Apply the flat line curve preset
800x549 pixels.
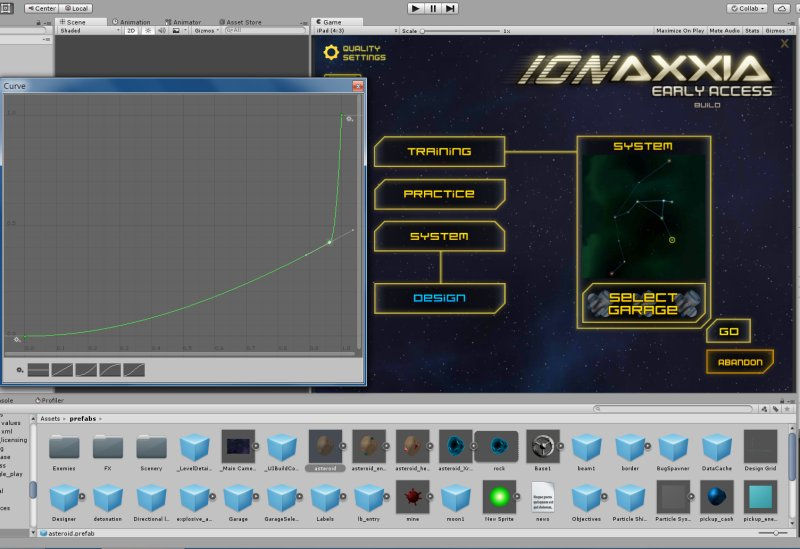[38, 370]
